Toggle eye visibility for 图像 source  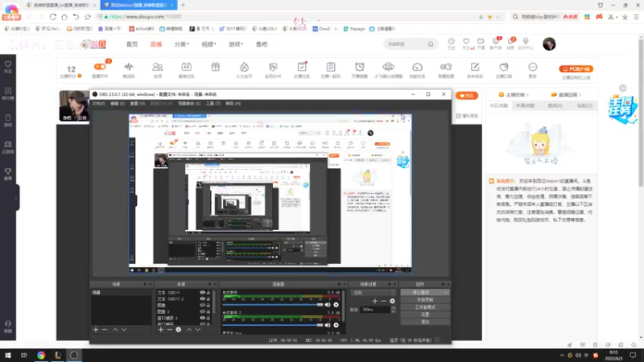point(202,305)
